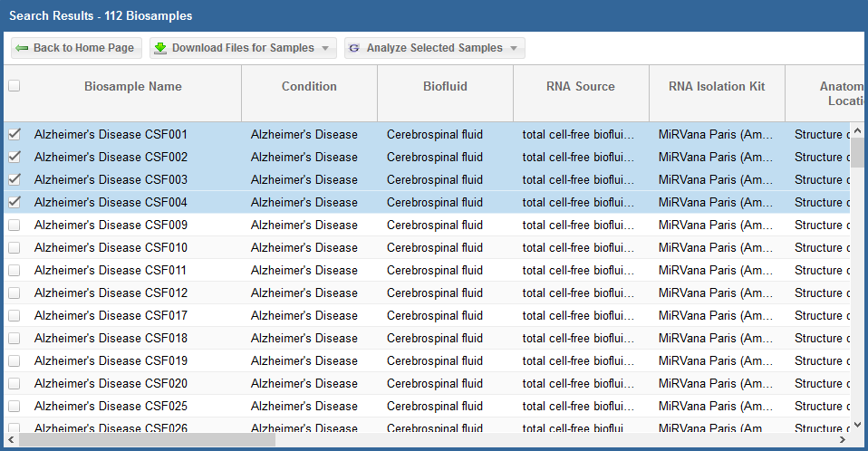The image size is (868, 451).
Task: Click the RNA Isolation Kit column header
Action: point(716,87)
